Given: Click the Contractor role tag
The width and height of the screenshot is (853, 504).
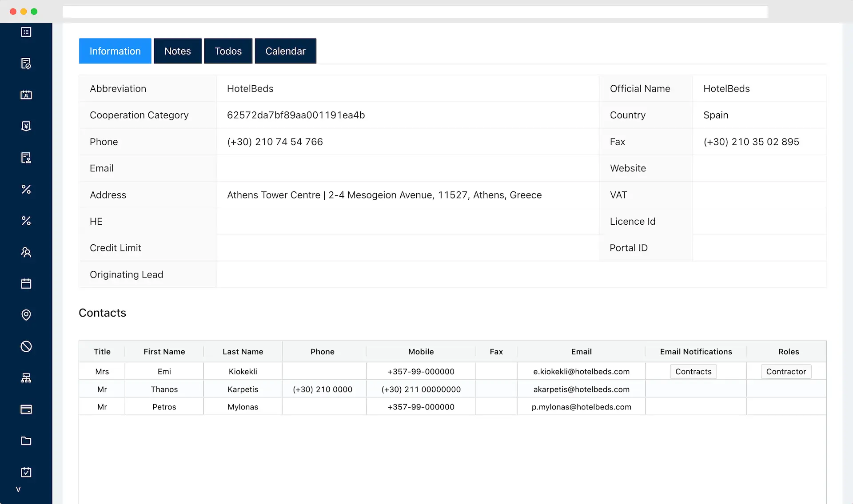Looking at the screenshot, I should click(x=786, y=372).
